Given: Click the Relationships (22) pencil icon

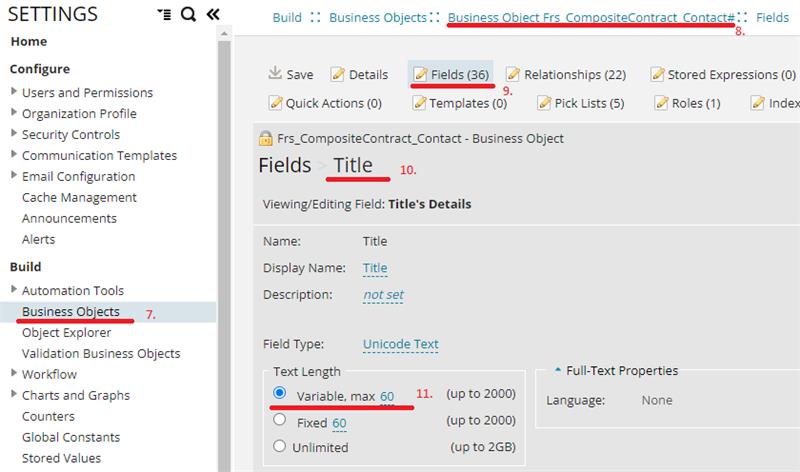Looking at the screenshot, I should (x=513, y=74).
